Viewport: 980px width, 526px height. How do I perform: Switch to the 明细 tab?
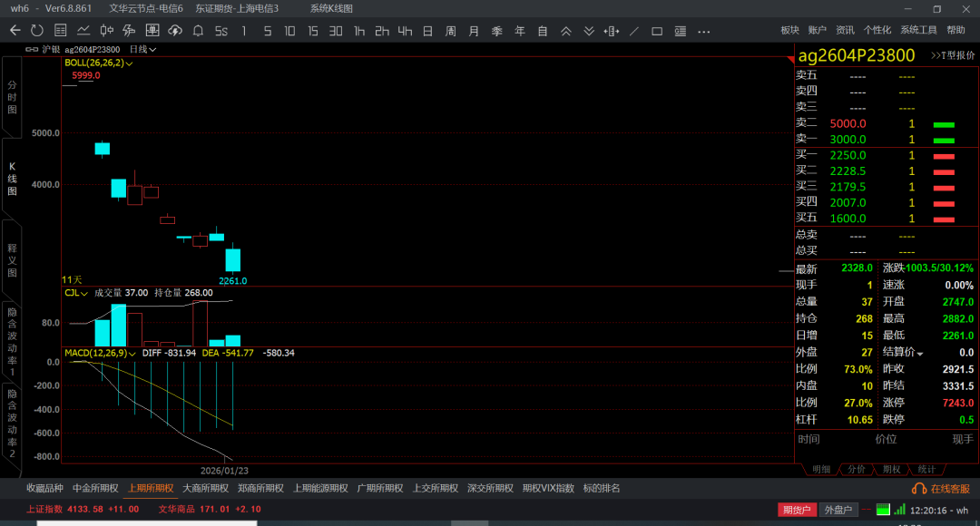[821, 469]
